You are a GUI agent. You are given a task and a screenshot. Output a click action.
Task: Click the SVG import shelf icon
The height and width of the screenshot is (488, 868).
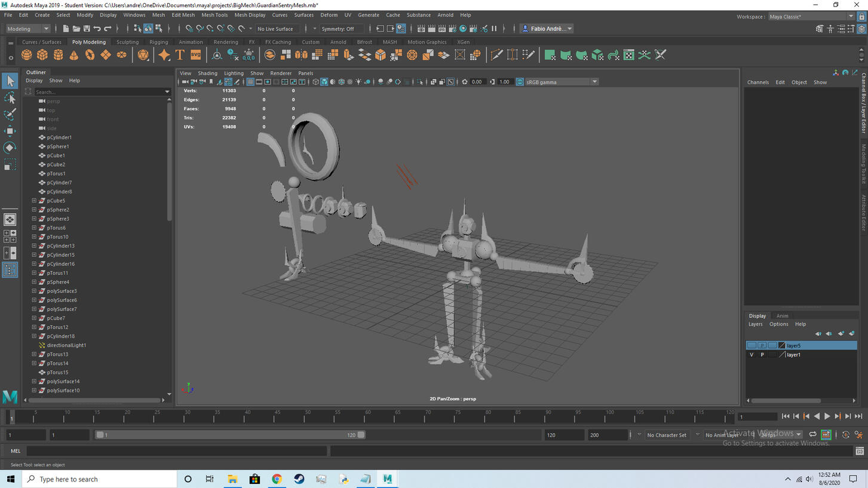pos(196,55)
